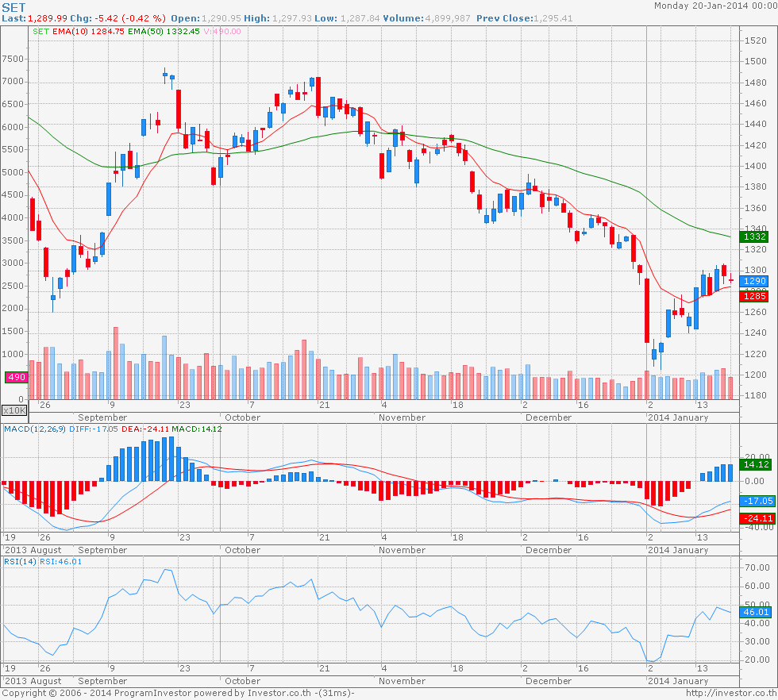Click the 70.00 RSI axis label
The width and height of the screenshot is (778, 700).
point(757,567)
